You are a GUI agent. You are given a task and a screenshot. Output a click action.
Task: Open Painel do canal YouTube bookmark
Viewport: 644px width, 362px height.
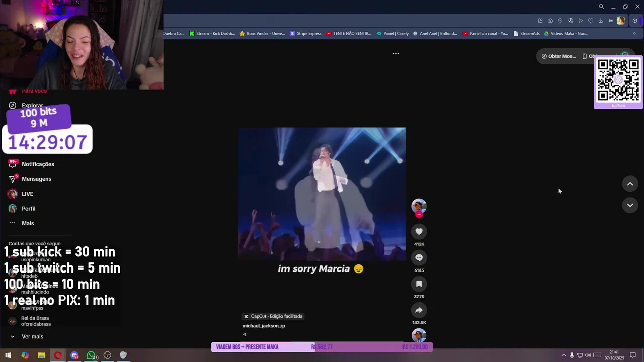[x=486, y=34]
